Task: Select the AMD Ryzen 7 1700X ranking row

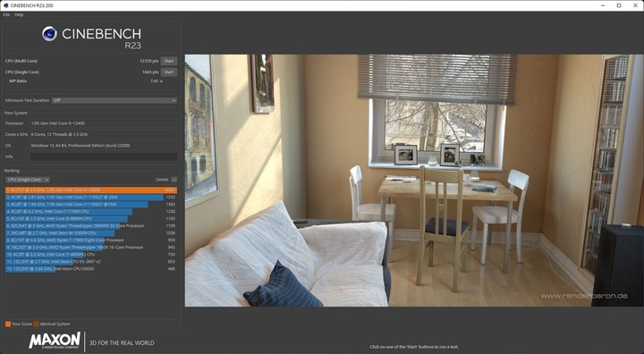Action: coord(91,240)
